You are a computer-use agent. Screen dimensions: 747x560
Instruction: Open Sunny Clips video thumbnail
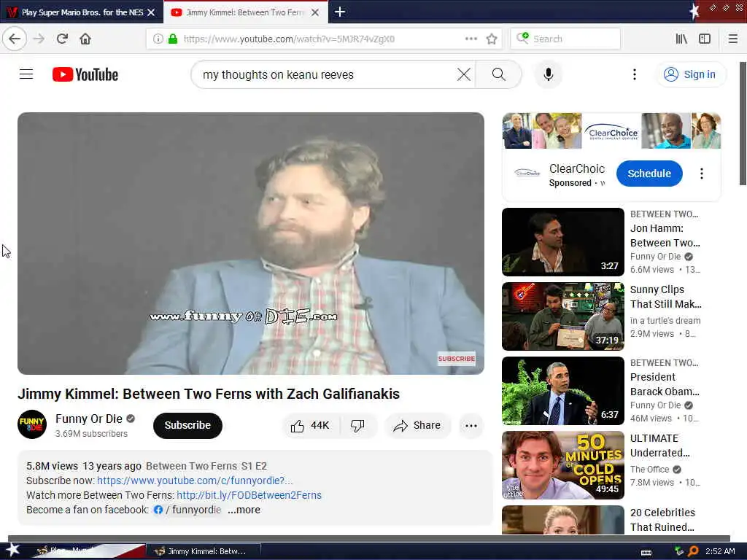[562, 316]
